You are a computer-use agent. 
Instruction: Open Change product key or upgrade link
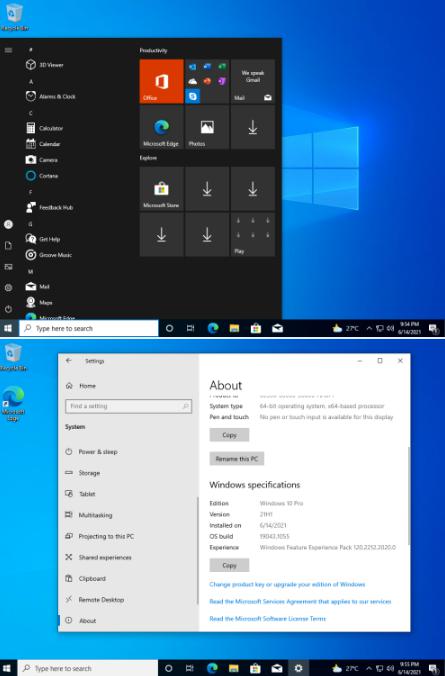pyautogui.click(x=287, y=585)
